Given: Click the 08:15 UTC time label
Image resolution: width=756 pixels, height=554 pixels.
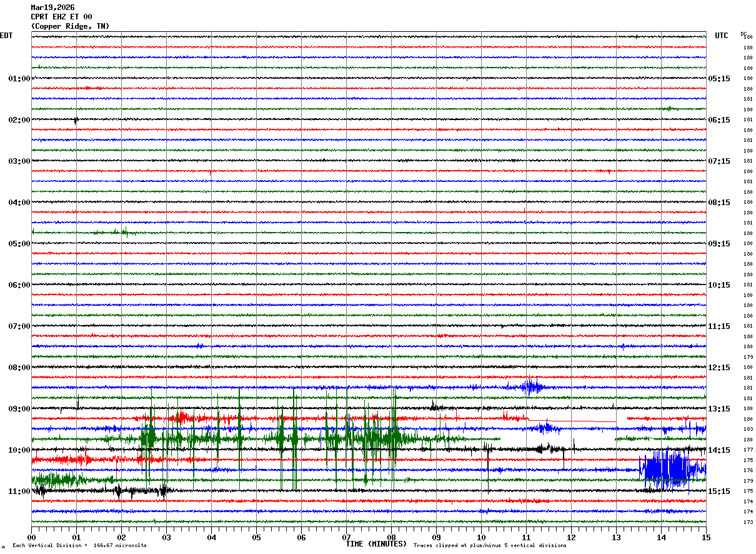Looking at the screenshot, I should pos(719,203).
